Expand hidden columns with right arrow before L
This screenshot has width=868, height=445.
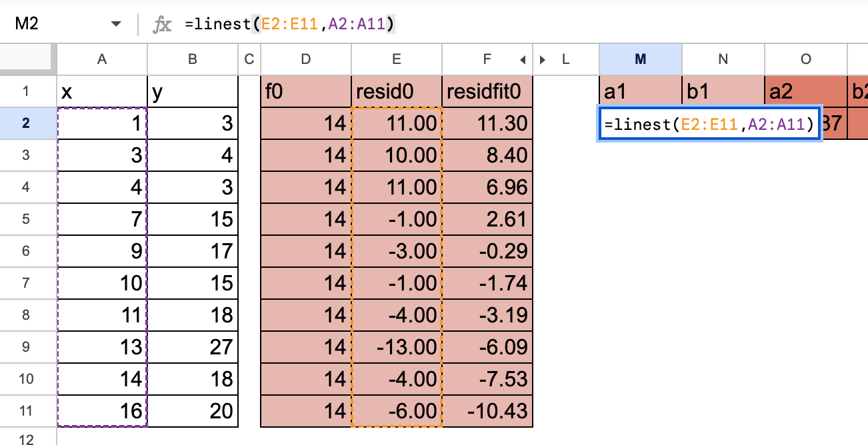tap(542, 59)
